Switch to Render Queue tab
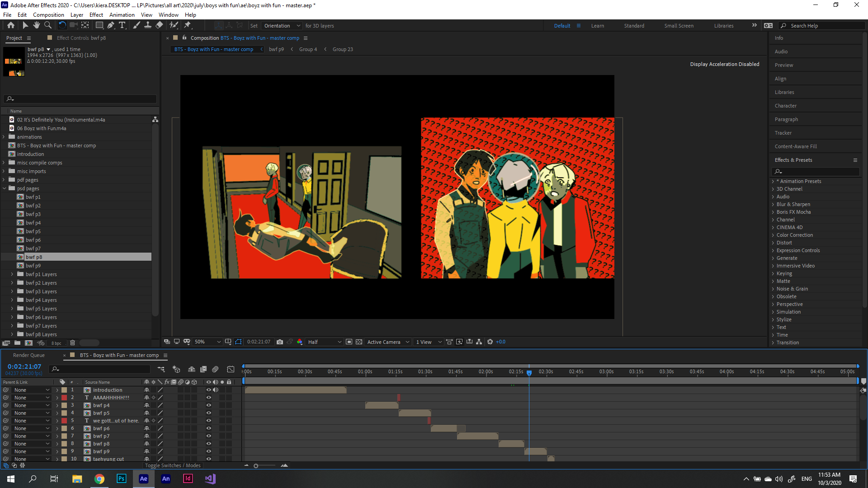This screenshot has height=488, width=868. coord(29,355)
